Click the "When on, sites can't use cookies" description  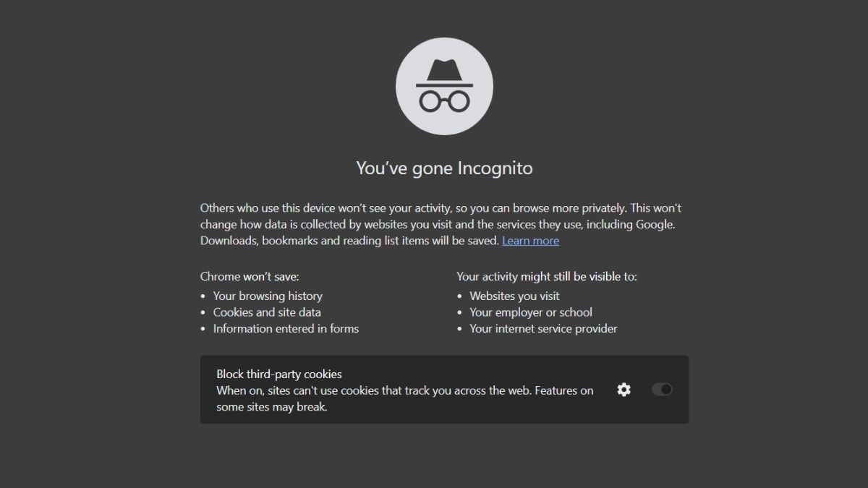click(405, 398)
